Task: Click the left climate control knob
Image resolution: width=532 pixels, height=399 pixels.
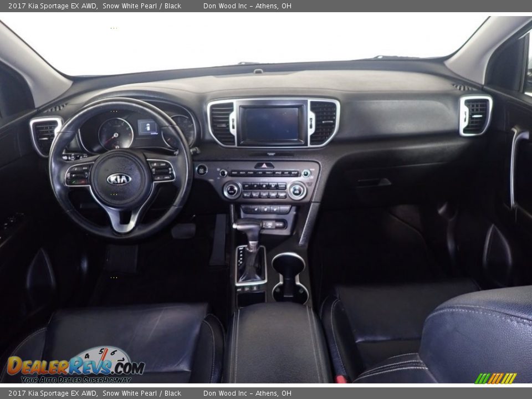Action: [231, 190]
